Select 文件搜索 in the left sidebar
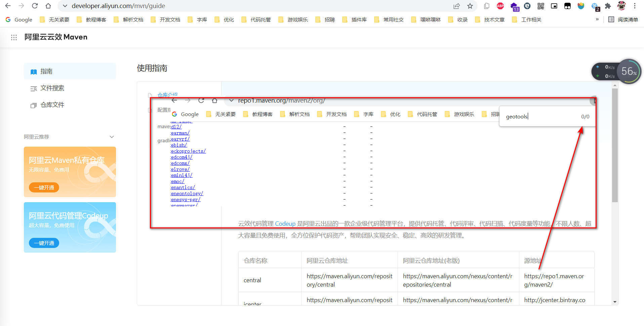 click(x=70, y=88)
